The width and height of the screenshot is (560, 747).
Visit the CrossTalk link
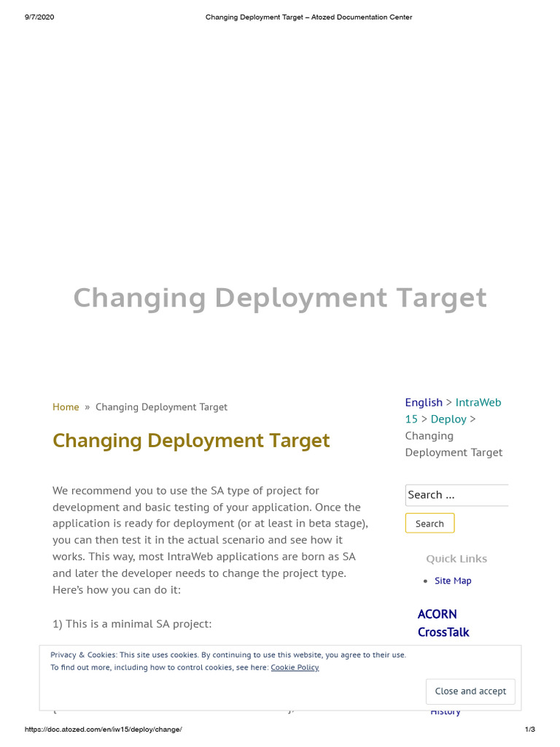[x=443, y=632]
